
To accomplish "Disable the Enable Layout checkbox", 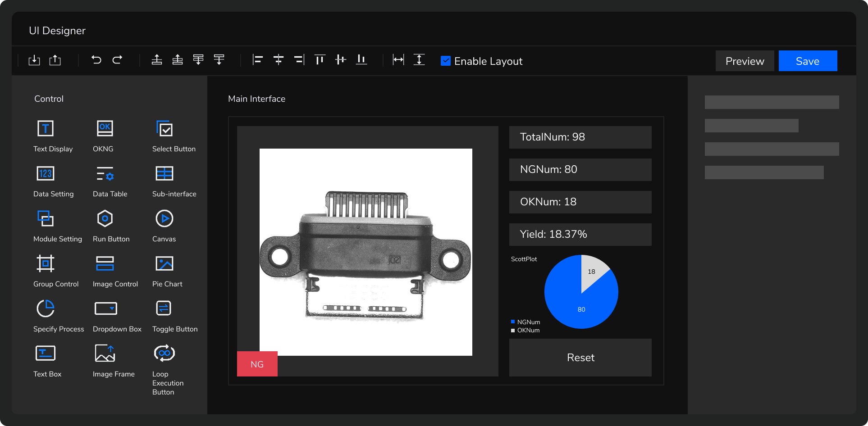I will coord(445,61).
